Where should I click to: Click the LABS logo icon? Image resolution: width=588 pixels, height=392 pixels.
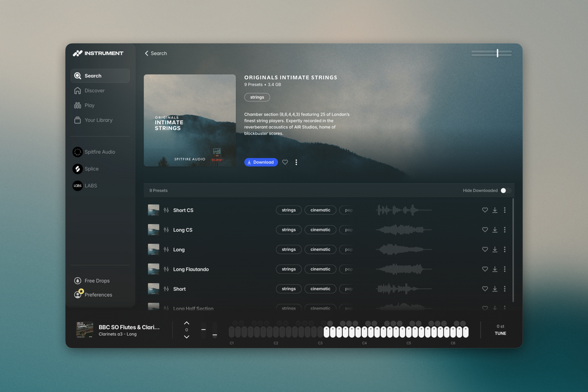click(x=78, y=185)
